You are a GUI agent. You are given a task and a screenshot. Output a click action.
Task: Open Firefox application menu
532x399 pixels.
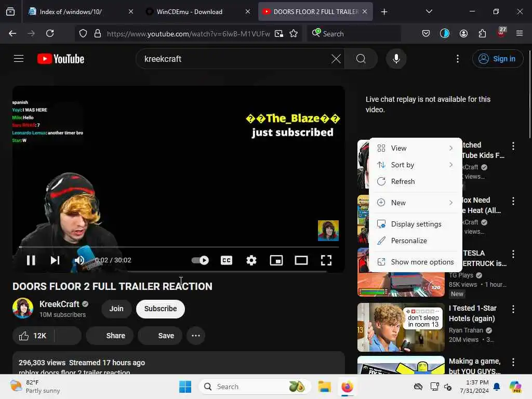pos(520,33)
